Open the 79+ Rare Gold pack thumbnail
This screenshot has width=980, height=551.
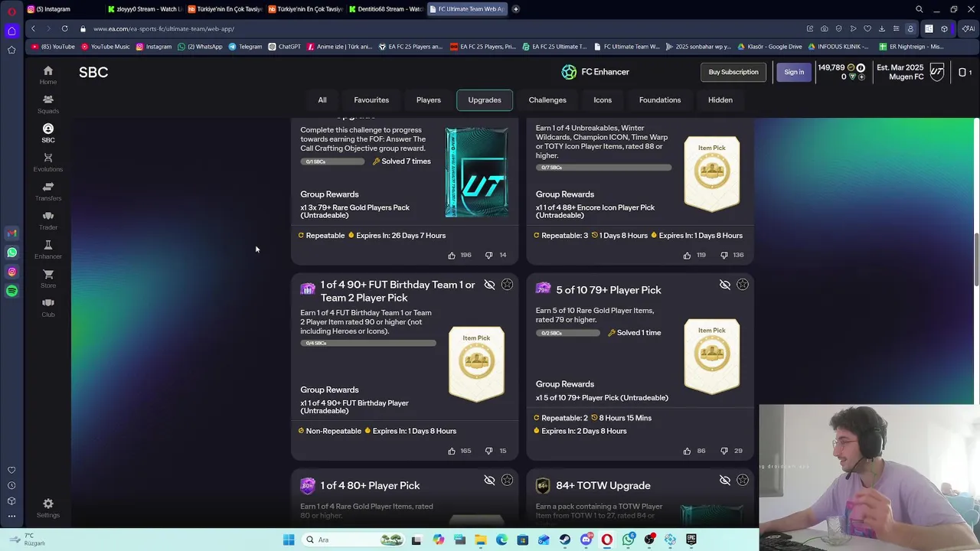(476, 173)
